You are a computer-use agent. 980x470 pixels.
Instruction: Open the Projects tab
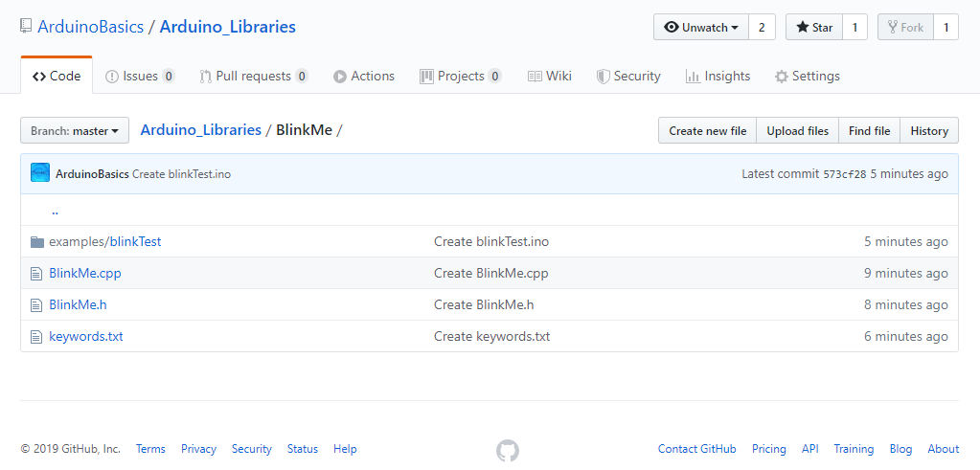click(461, 77)
